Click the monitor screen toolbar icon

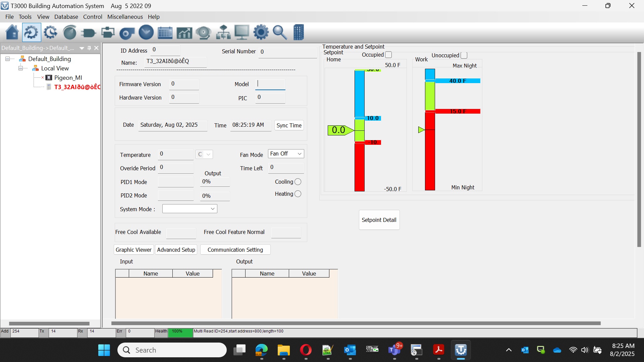pyautogui.click(x=242, y=33)
